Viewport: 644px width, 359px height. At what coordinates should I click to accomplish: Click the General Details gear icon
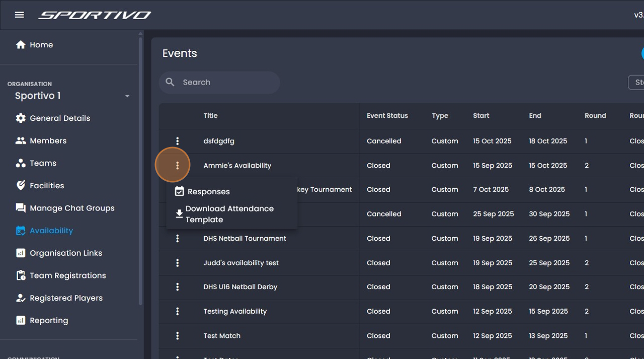[21, 118]
